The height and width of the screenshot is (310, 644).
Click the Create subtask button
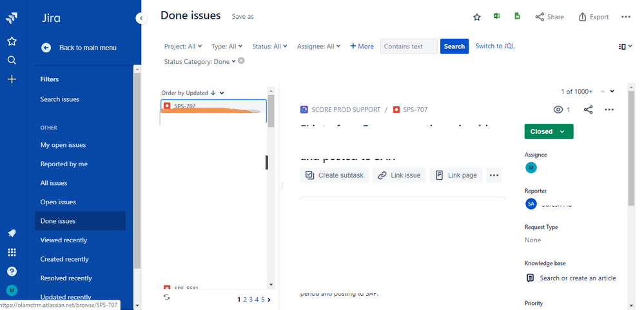click(x=335, y=175)
